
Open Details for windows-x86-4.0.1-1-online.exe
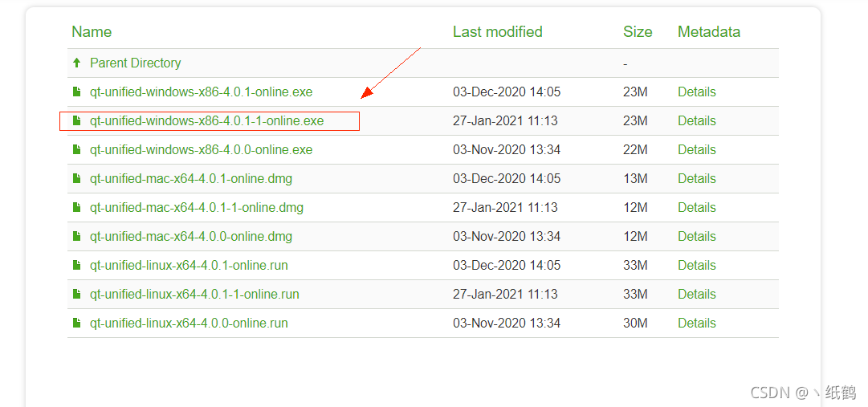point(696,120)
